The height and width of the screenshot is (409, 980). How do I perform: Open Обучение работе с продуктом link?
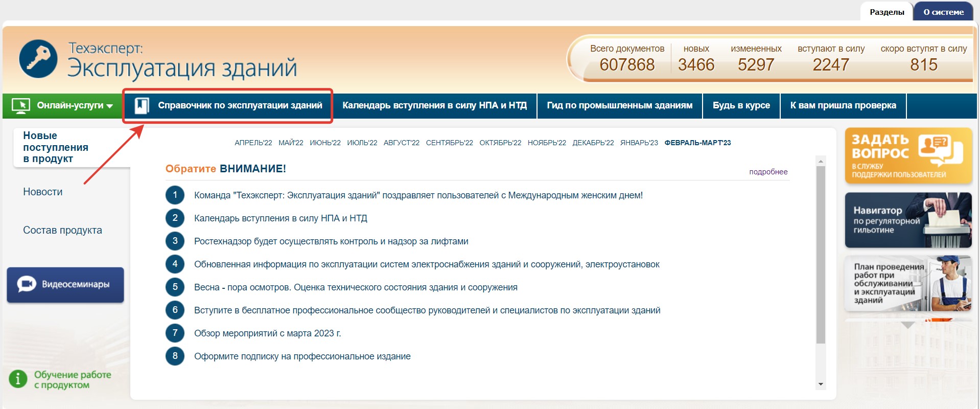pyautogui.click(x=73, y=380)
